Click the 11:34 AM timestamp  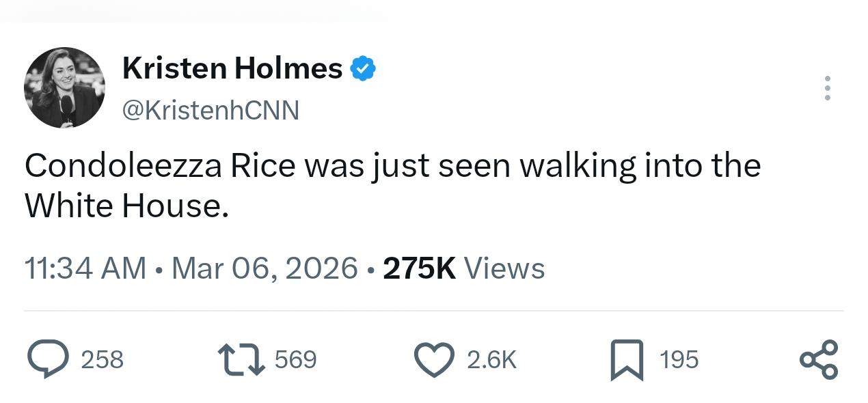click(85, 268)
